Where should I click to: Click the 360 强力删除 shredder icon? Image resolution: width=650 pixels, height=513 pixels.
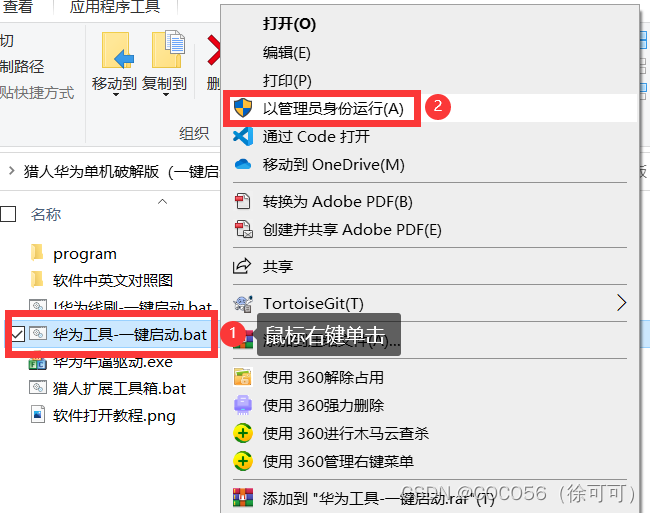click(x=243, y=405)
